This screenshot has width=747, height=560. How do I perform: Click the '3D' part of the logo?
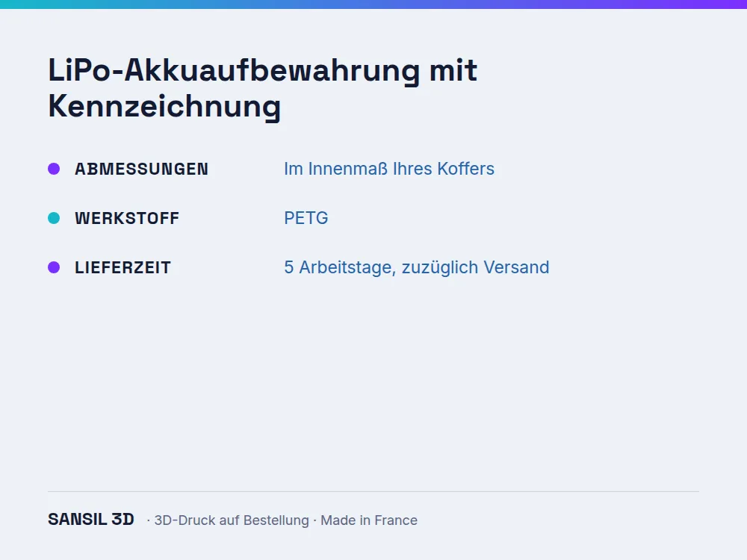pyautogui.click(x=123, y=519)
